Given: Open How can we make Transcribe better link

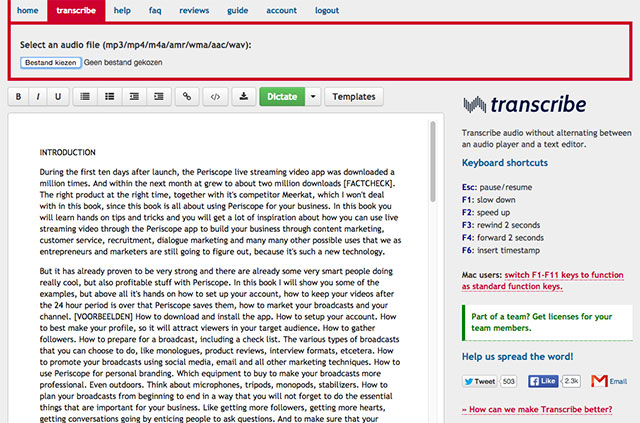Looking at the screenshot, I should pos(537,409).
